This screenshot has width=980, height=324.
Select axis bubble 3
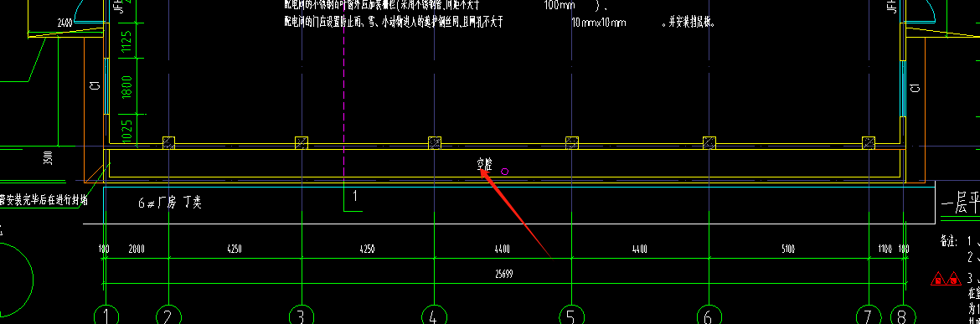[301, 316]
